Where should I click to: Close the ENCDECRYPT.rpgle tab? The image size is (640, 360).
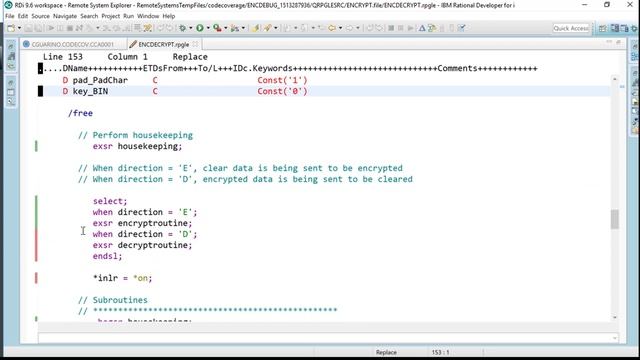[195, 44]
